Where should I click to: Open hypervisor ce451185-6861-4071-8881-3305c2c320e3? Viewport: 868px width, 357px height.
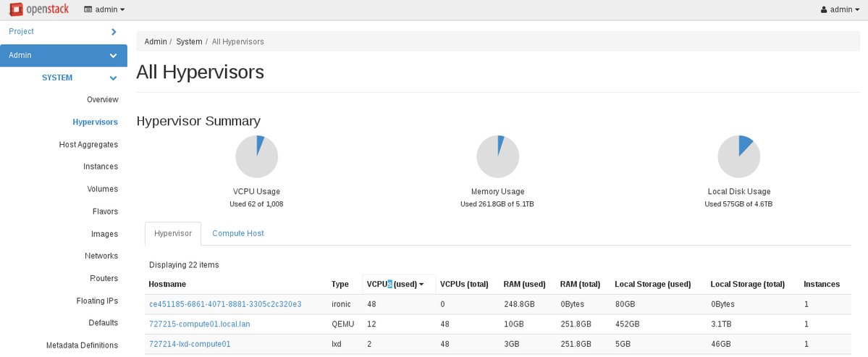(x=225, y=304)
